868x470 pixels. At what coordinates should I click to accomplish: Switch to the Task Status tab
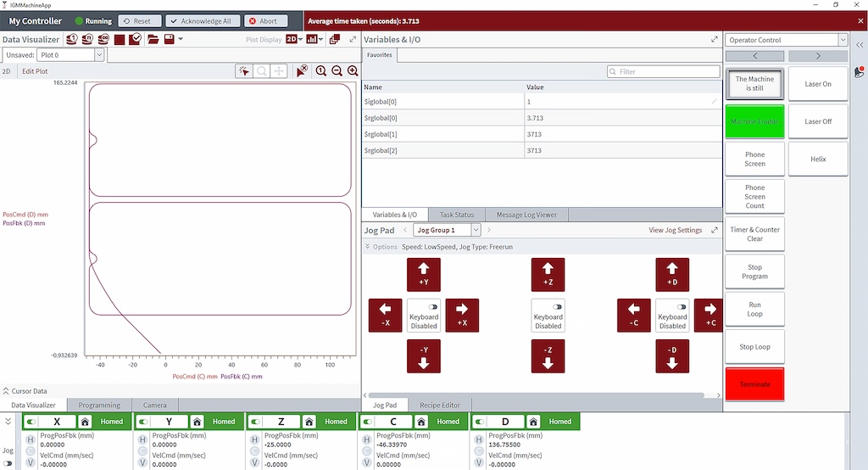point(458,215)
